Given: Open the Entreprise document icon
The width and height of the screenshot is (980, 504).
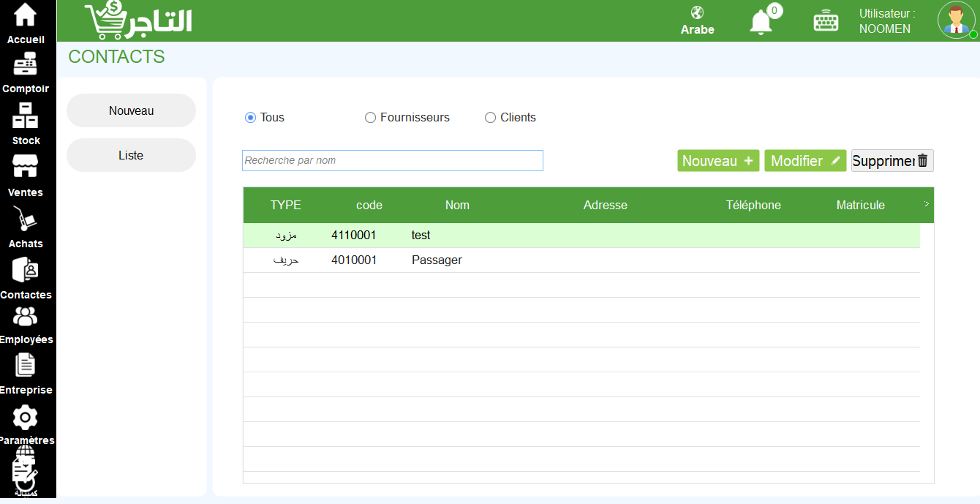Looking at the screenshot, I should tap(26, 365).
